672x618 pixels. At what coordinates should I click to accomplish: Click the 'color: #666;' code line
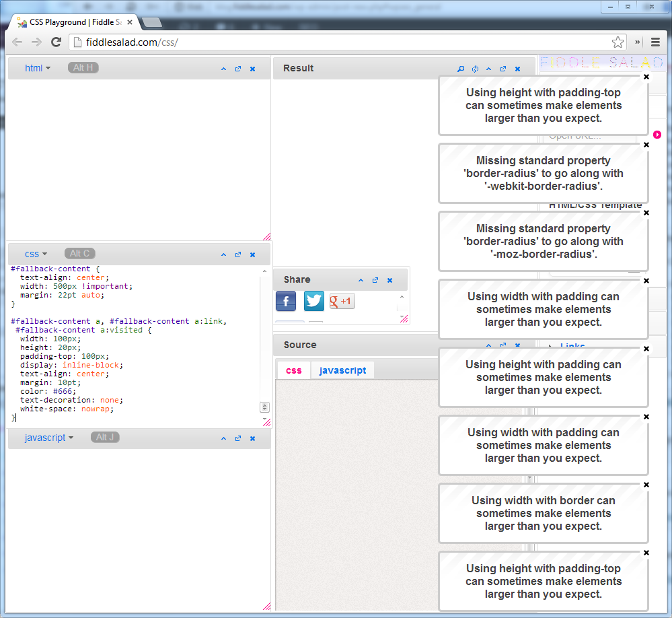[48, 391]
